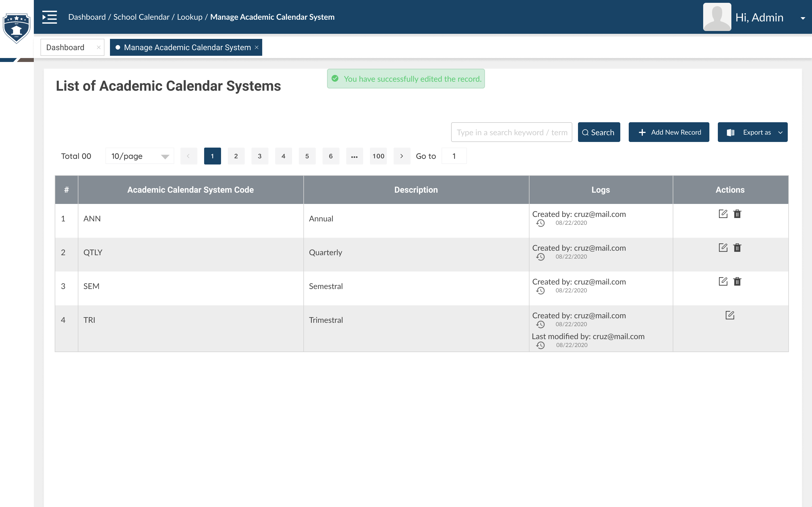Click the next page arrow
Screen dimensions: 812x507
click(402, 156)
